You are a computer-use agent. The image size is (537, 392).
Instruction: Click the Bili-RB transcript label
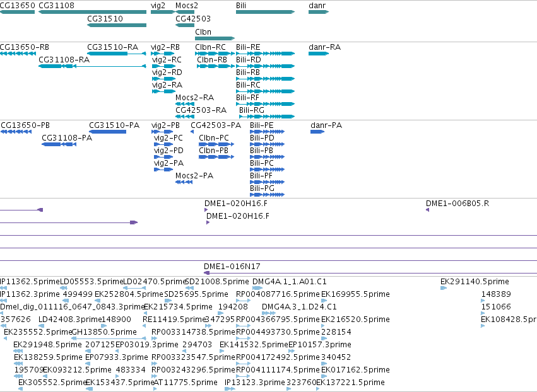coord(248,72)
